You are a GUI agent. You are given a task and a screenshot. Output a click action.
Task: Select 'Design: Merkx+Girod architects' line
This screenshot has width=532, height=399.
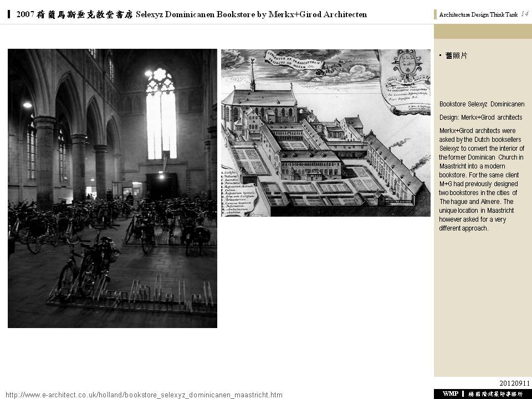tap(480, 117)
